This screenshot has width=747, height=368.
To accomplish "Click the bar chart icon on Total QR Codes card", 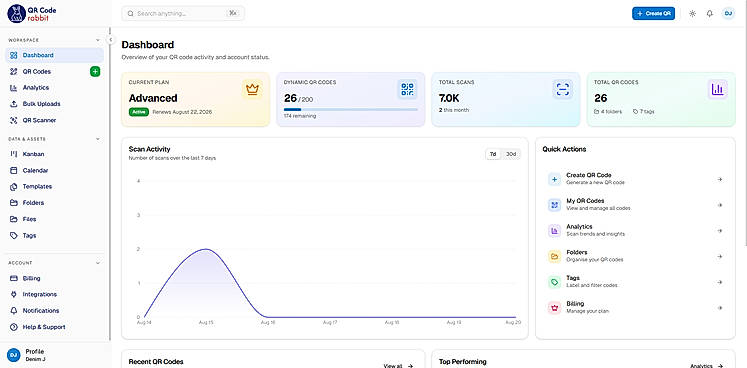I will click(x=717, y=89).
